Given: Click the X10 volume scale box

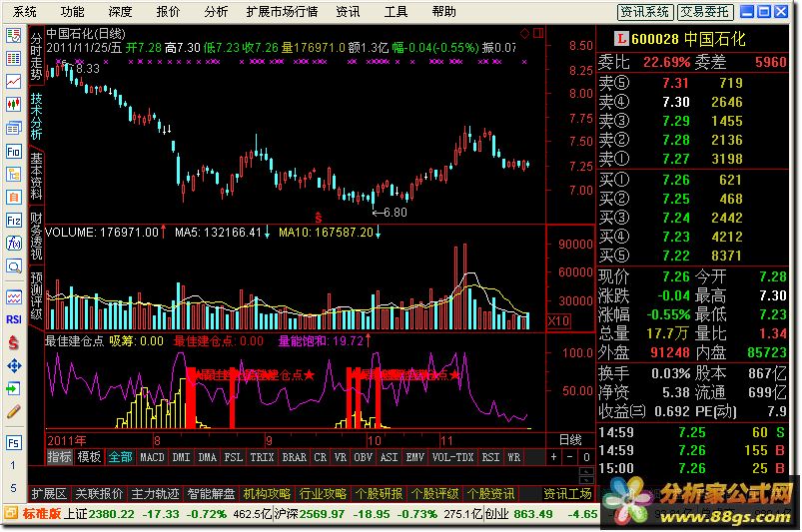Looking at the screenshot, I should pyautogui.click(x=558, y=321).
